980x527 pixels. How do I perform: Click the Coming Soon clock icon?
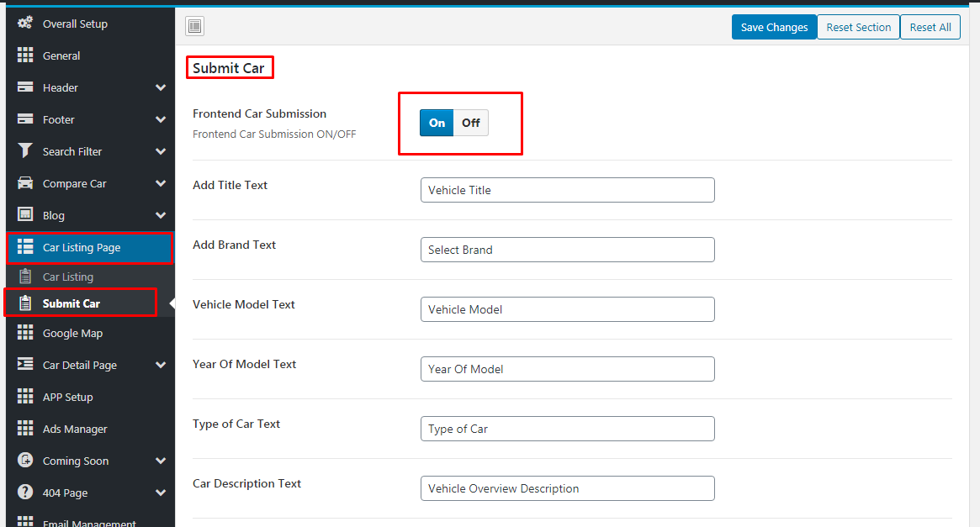(x=25, y=461)
